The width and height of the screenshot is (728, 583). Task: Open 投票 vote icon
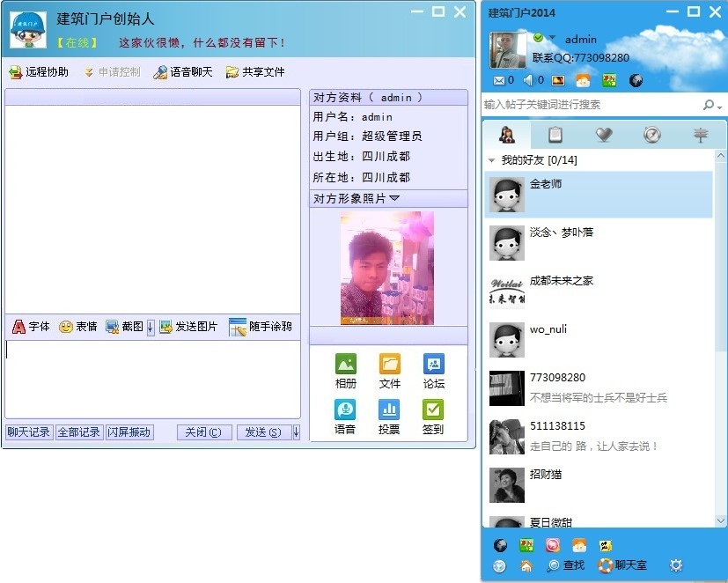tap(389, 410)
